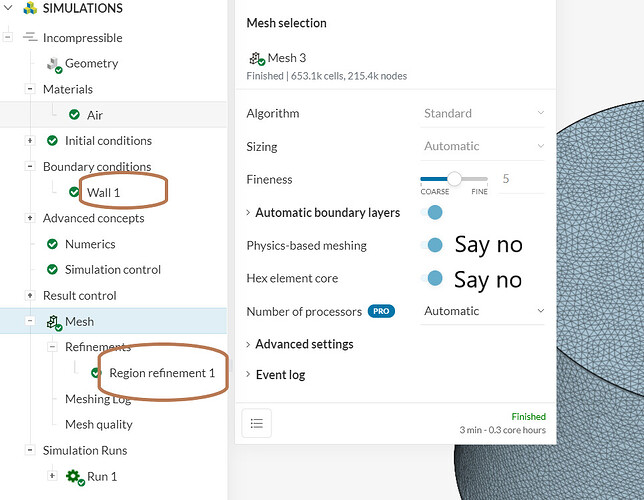Expand the Advanced settings section
The width and height of the screenshot is (644, 500).
coord(304,344)
